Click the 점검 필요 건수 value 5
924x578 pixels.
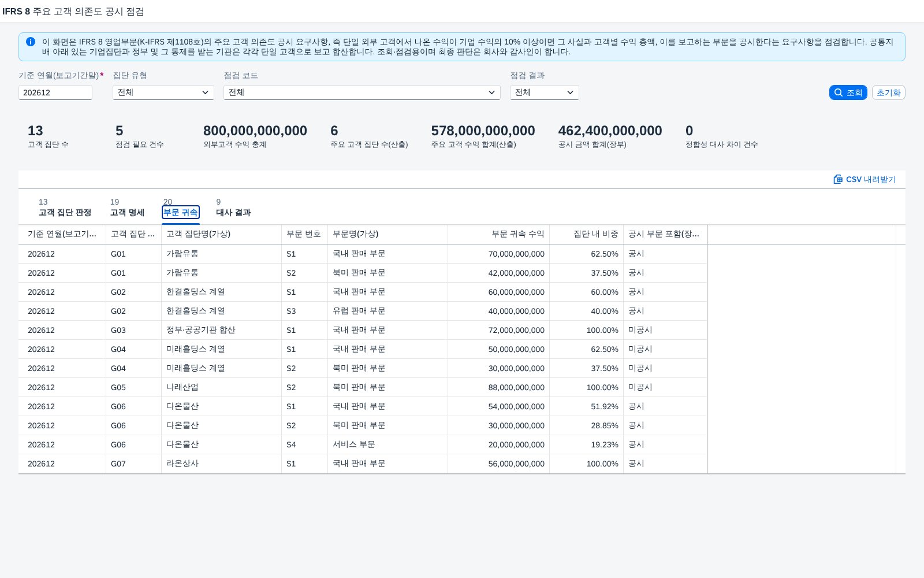click(x=120, y=131)
